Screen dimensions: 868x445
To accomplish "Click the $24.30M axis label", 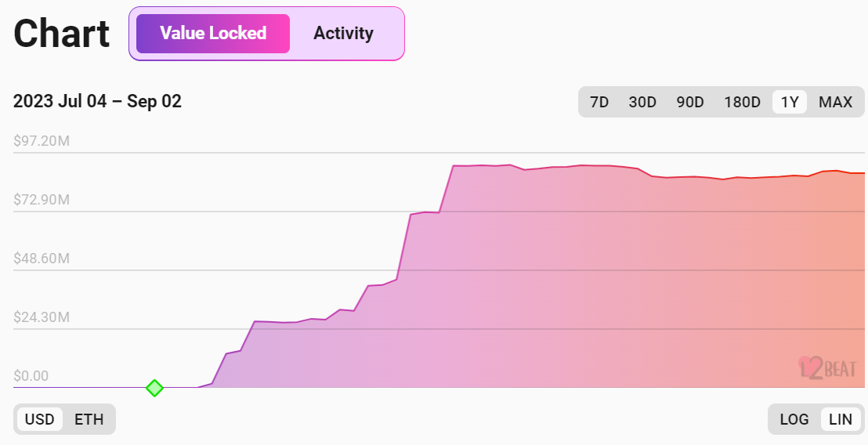I will pos(42,317).
